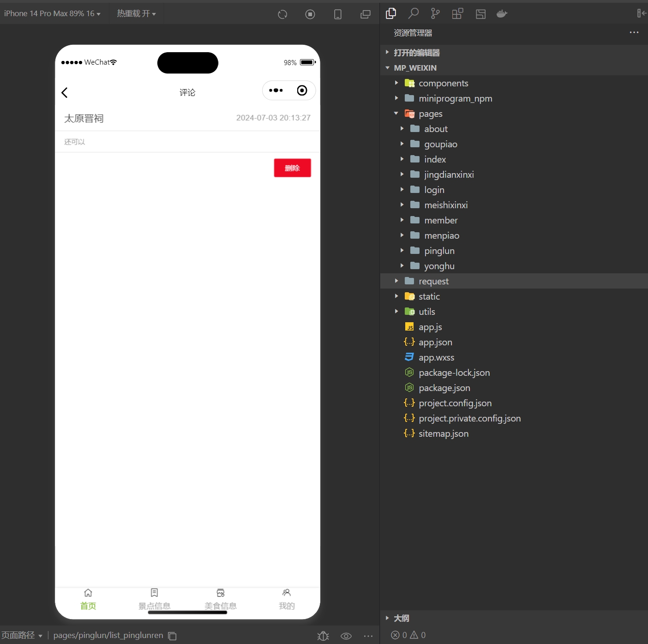The width and height of the screenshot is (648, 644).
Task: Copy the page path icon
Action: tap(172, 636)
